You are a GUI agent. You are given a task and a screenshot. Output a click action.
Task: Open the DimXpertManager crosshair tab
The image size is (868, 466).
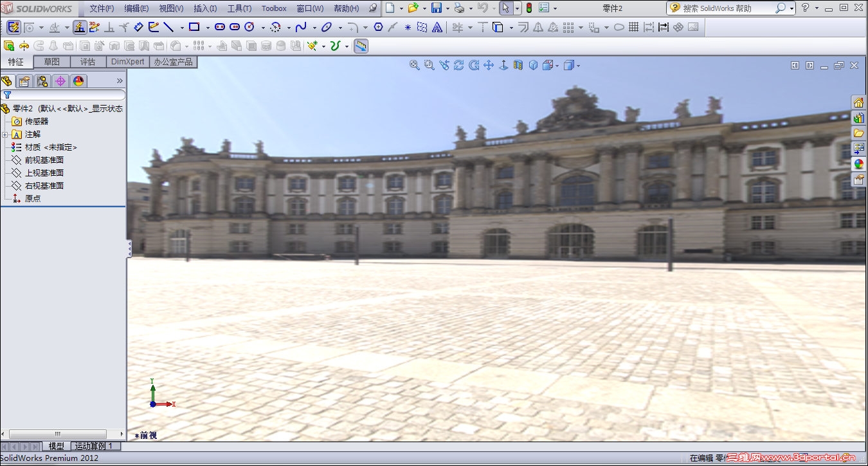point(60,81)
